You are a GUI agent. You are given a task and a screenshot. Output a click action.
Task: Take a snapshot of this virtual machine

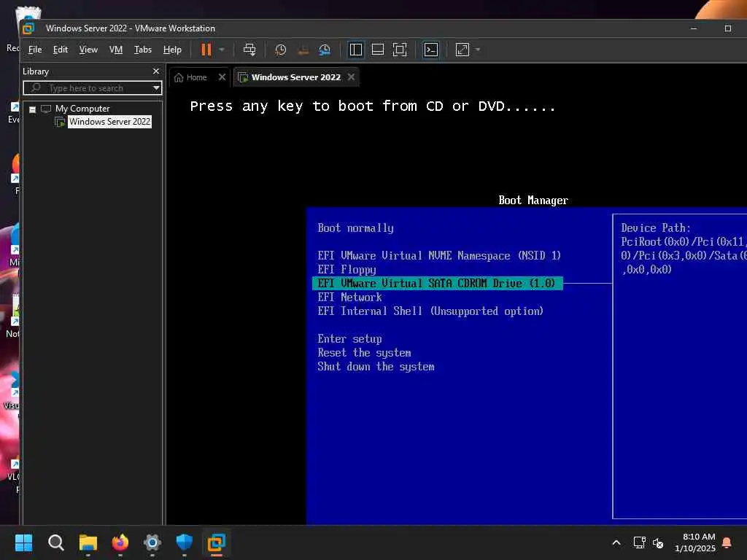[281, 50]
